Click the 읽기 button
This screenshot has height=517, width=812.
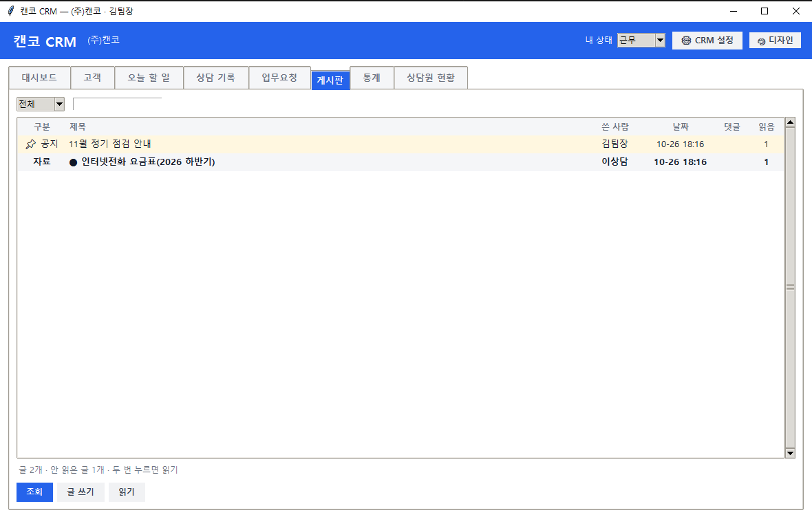pos(127,492)
